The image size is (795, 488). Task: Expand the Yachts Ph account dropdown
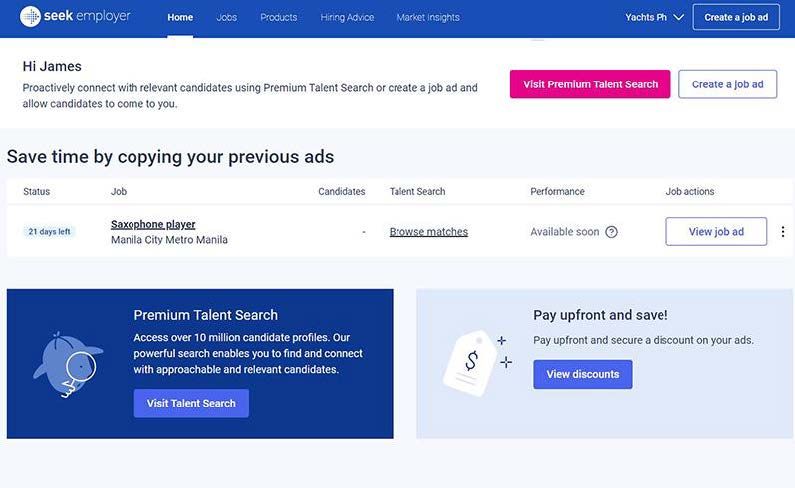[654, 17]
